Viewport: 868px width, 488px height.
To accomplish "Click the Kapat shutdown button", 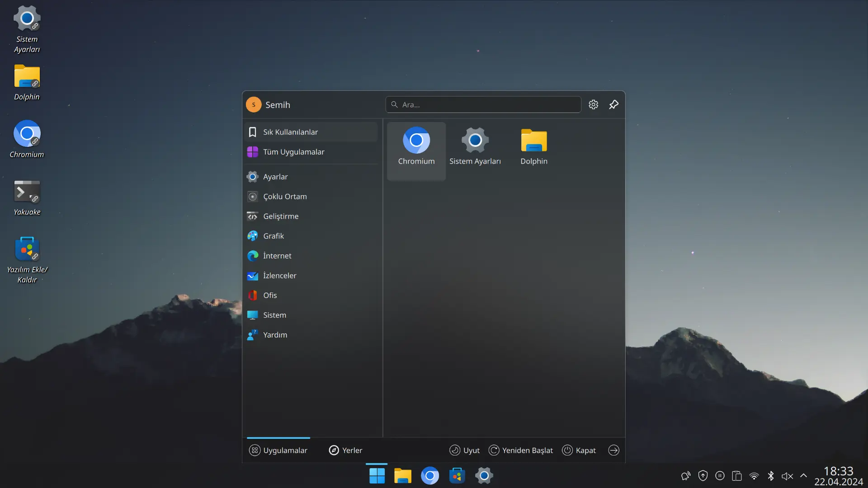I will pos(579,450).
